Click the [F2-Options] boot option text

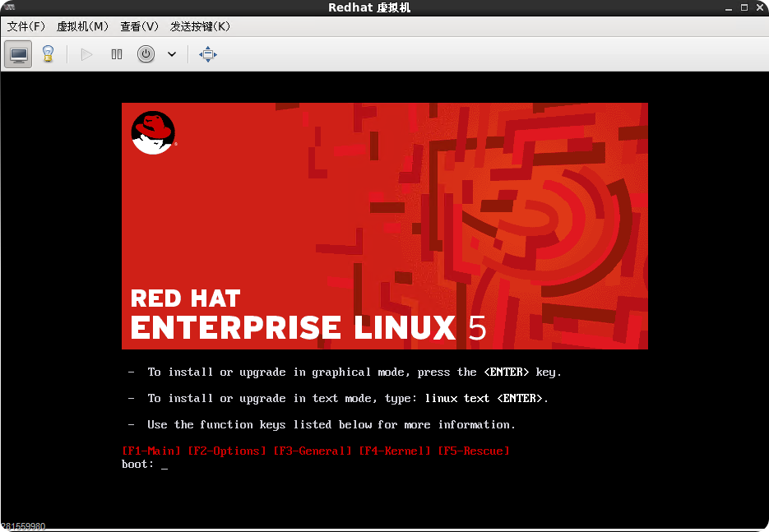[226, 451]
